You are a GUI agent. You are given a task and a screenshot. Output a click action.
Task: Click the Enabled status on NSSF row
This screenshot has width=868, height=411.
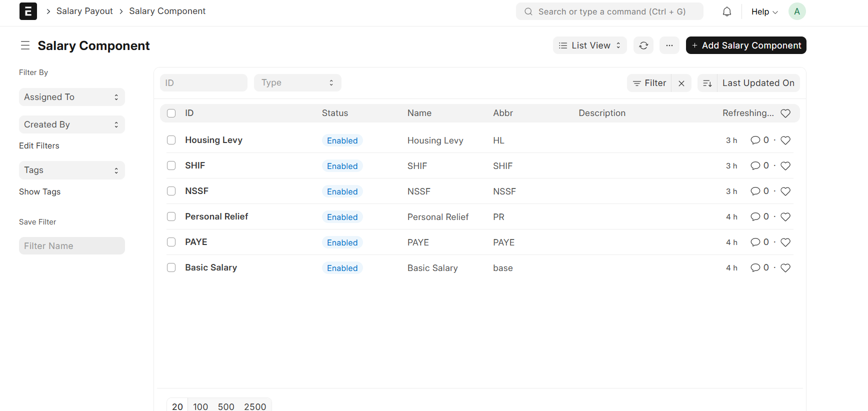(x=342, y=191)
